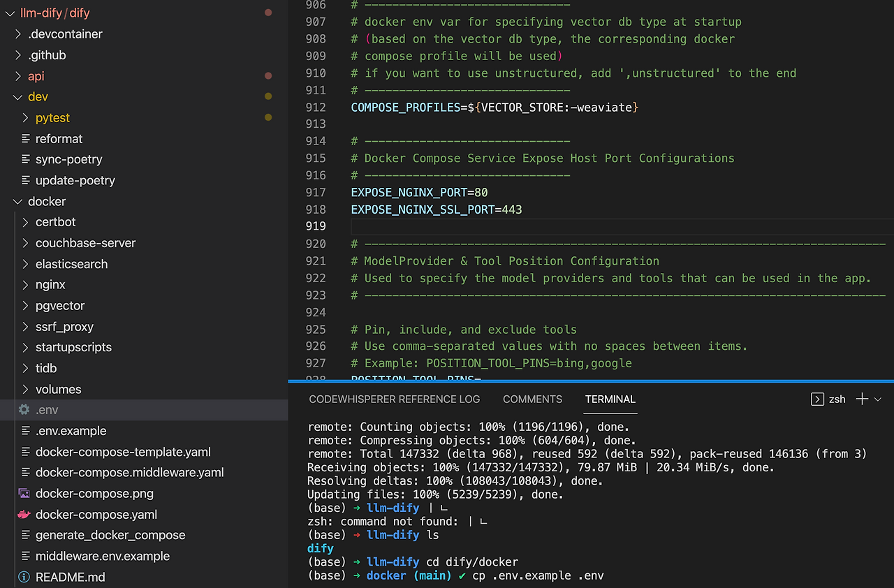Screen dimensions: 894x588
Task: Collapse the docker folder
Action: click(x=17, y=202)
